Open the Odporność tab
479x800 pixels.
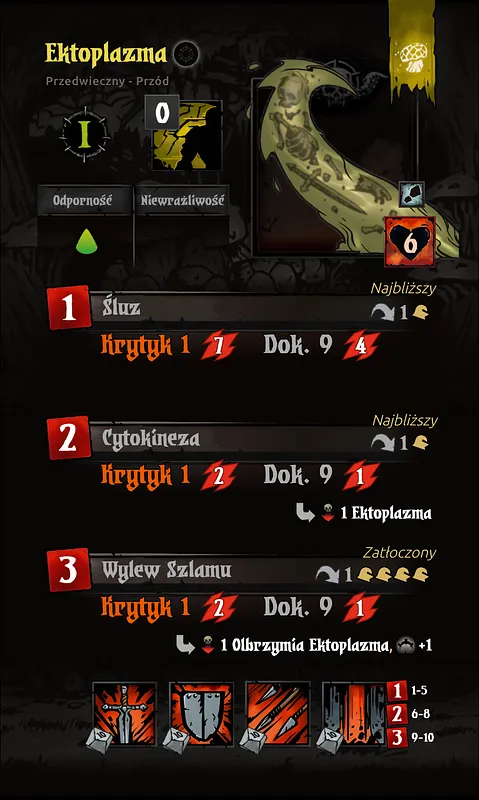point(83,201)
